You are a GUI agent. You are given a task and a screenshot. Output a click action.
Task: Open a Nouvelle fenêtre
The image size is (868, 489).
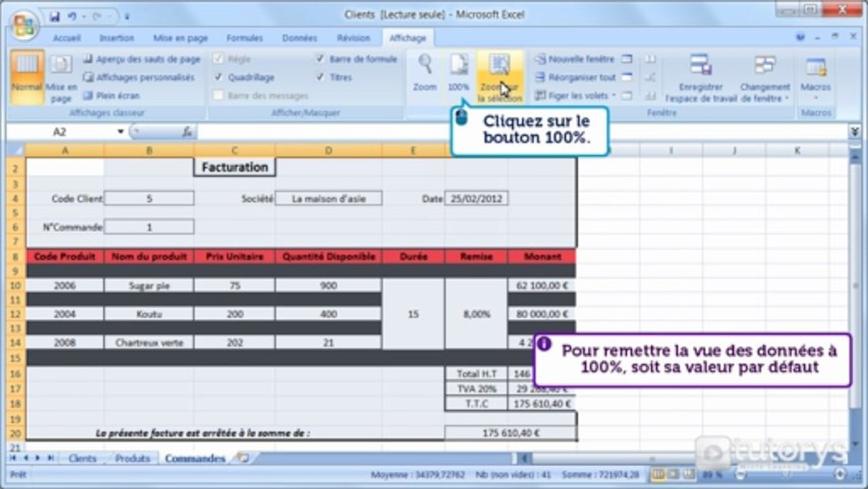pyautogui.click(x=575, y=59)
